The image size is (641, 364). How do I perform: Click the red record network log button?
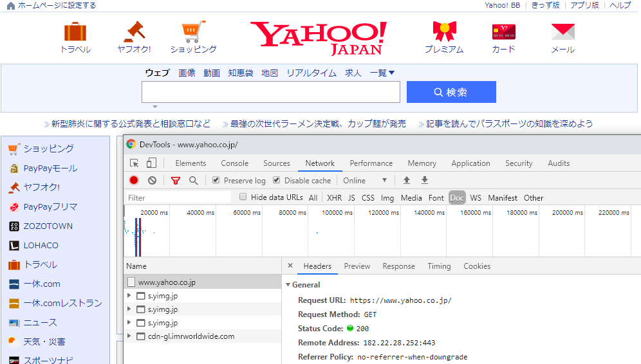(134, 181)
